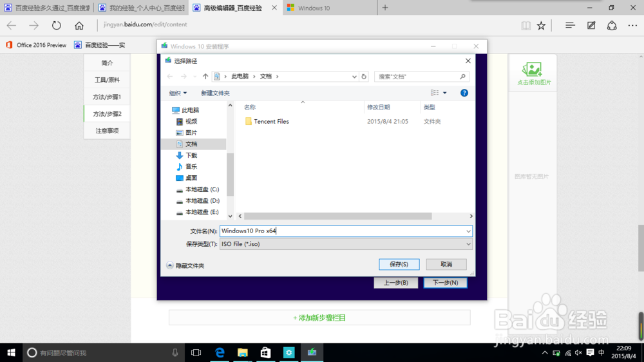Select the 注意事项 section tab
Screen dimensions: 644x362
pos(107,131)
